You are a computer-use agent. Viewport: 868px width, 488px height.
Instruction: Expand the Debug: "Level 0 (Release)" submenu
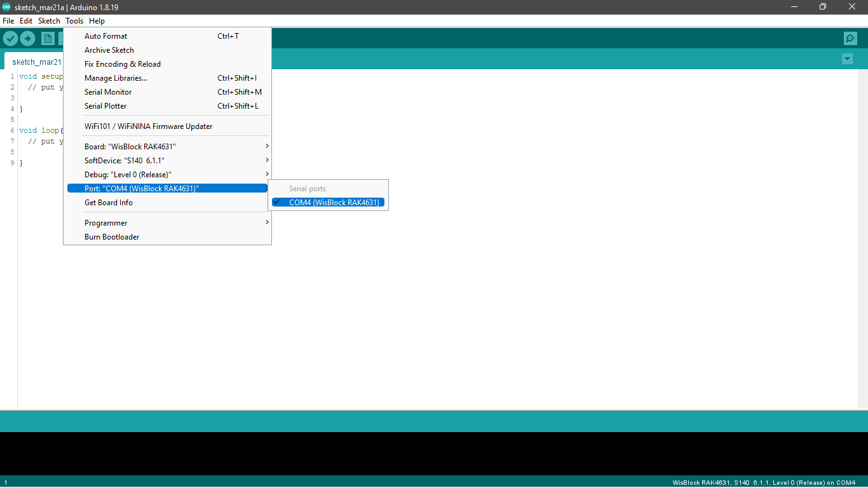coord(168,175)
